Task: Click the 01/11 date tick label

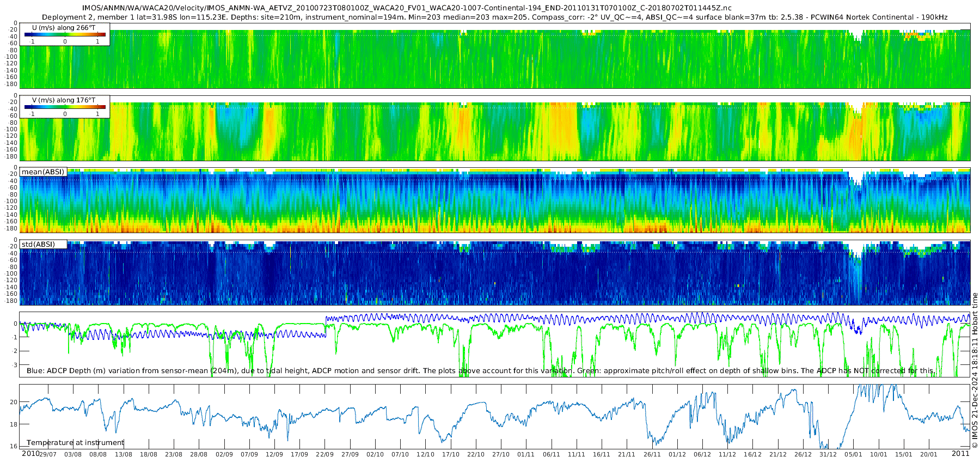Action: pyautogui.click(x=526, y=455)
